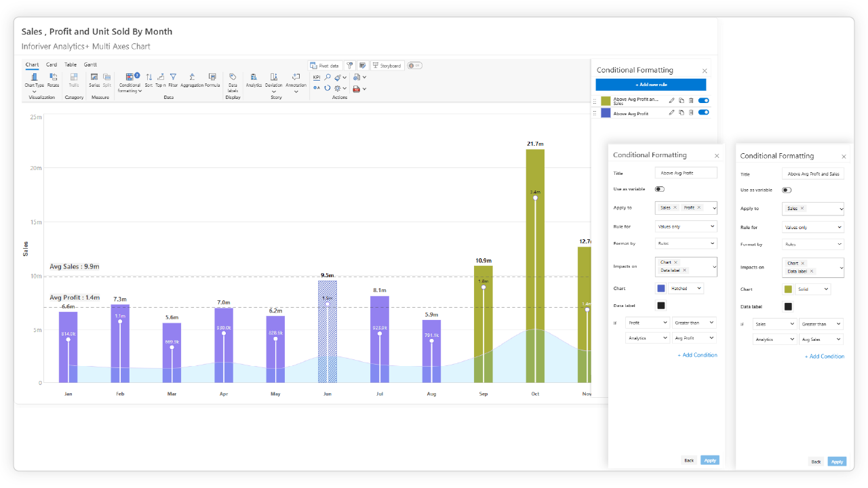Toggle Use as variable in Above Avg Profit dialog

click(x=659, y=190)
